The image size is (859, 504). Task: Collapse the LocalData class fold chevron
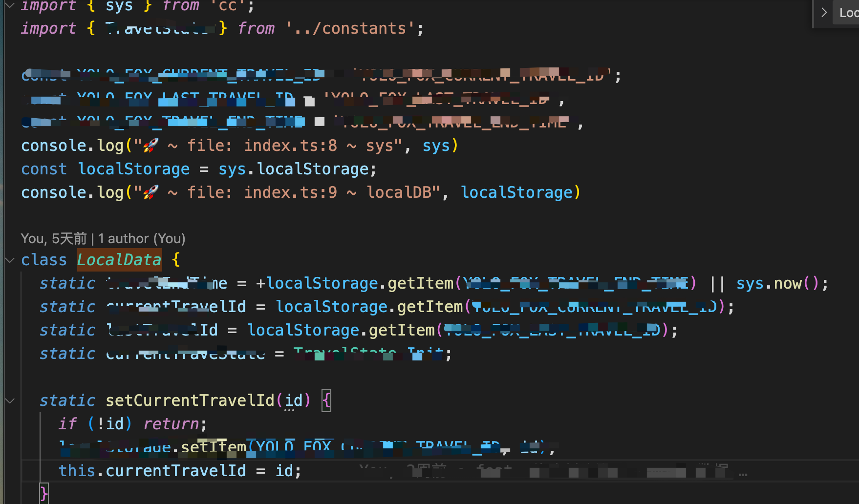(10, 260)
